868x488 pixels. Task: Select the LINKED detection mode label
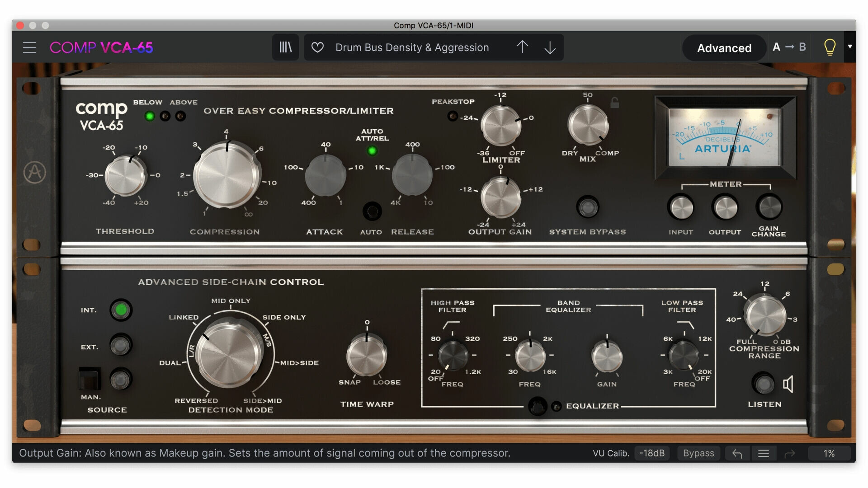(x=184, y=318)
